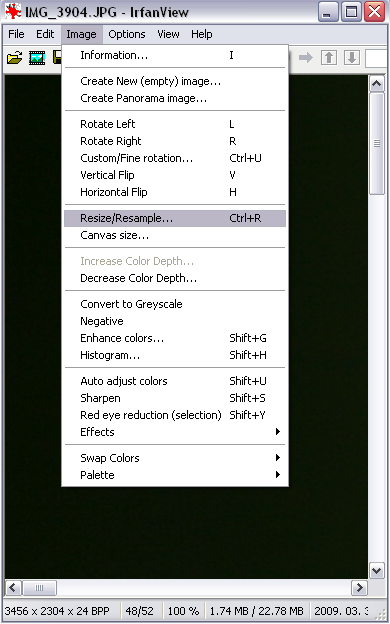Click the toolbar input box at right
390x624 pixels.
(376, 58)
